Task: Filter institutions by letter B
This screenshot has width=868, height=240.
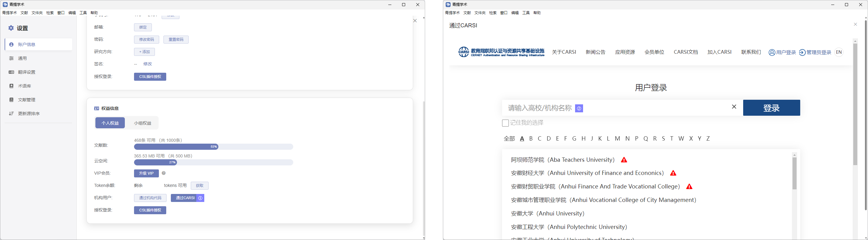Action: [x=531, y=138]
